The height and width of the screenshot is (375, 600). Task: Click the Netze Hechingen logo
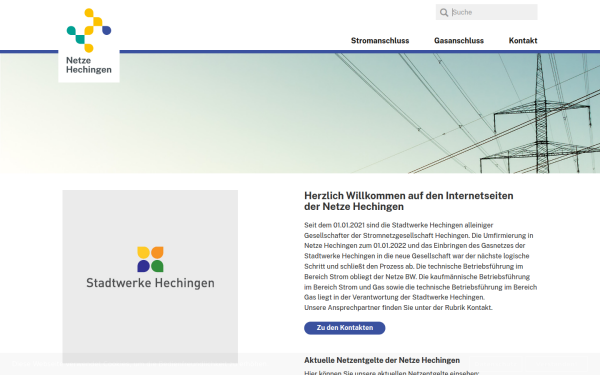[x=89, y=41]
